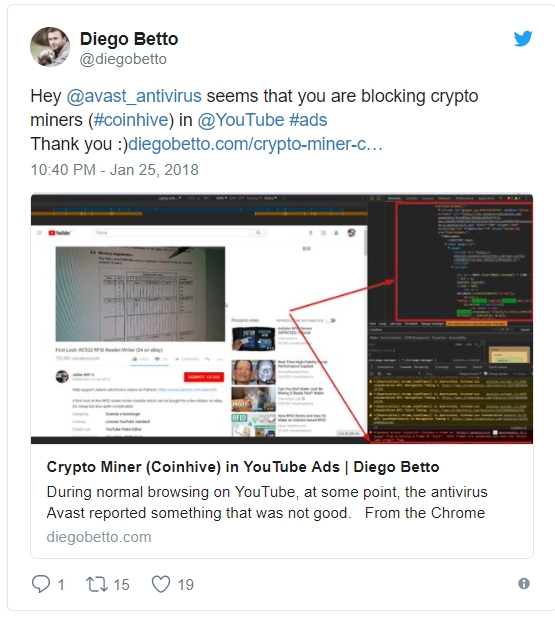
Task: Open card title Crypto Miner (Coinhive) in YouTube Ads
Action: [243, 467]
